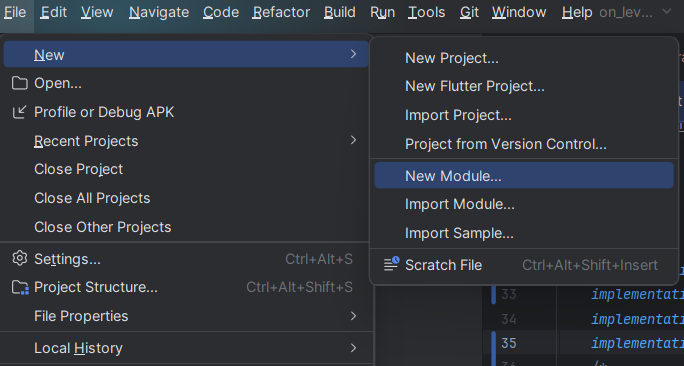The height and width of the screenshot is (366, 684).
Task: Click the Scratch File icon
Action: pos(391,264)
